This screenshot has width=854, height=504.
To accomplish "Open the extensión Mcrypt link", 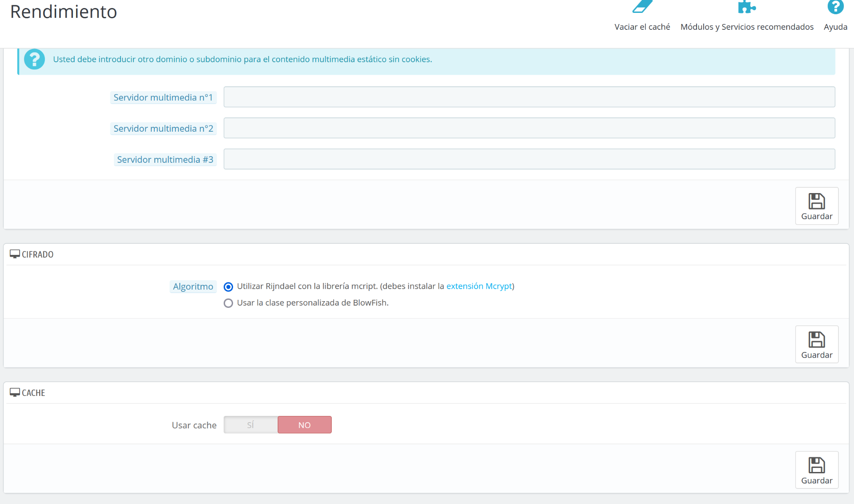I will coord(479,286).
